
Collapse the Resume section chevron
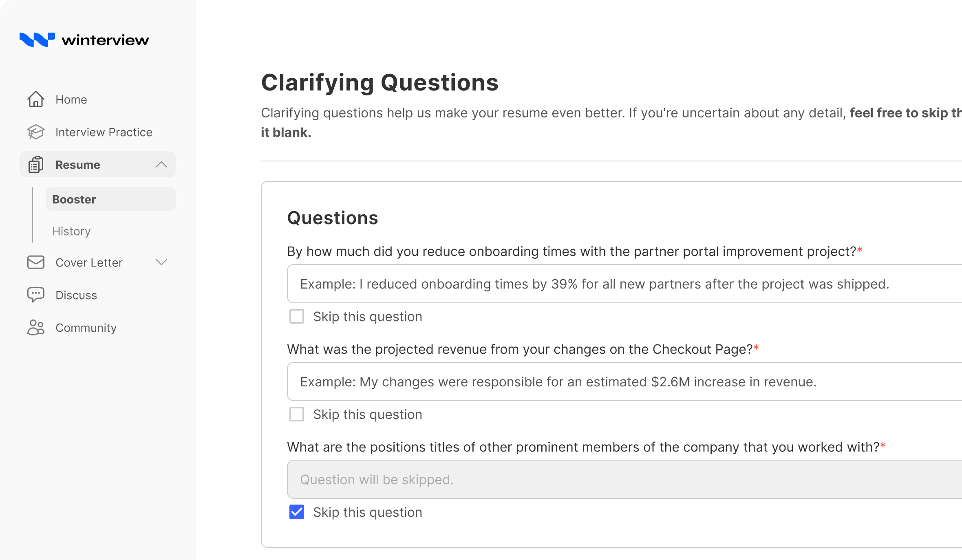pos(161,165)
